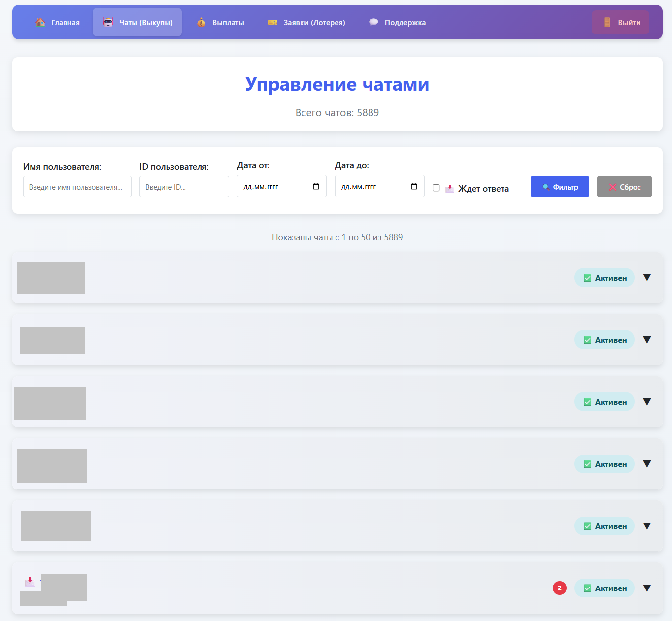
Task: Click the Показаны чаты с 1 по 50 text
Action: click(x=337, y=237)
